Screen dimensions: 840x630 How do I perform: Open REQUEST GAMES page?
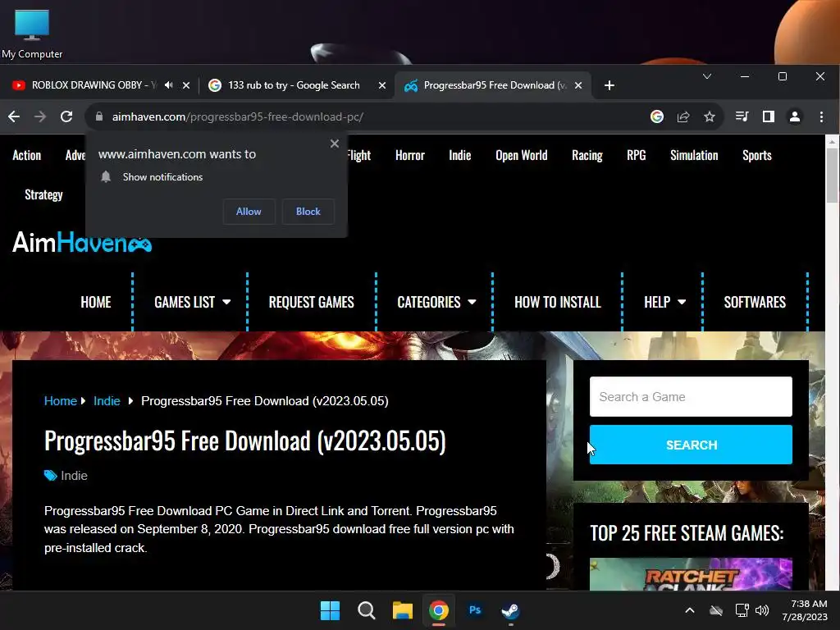pyautogui.click(x=311, y=302)
